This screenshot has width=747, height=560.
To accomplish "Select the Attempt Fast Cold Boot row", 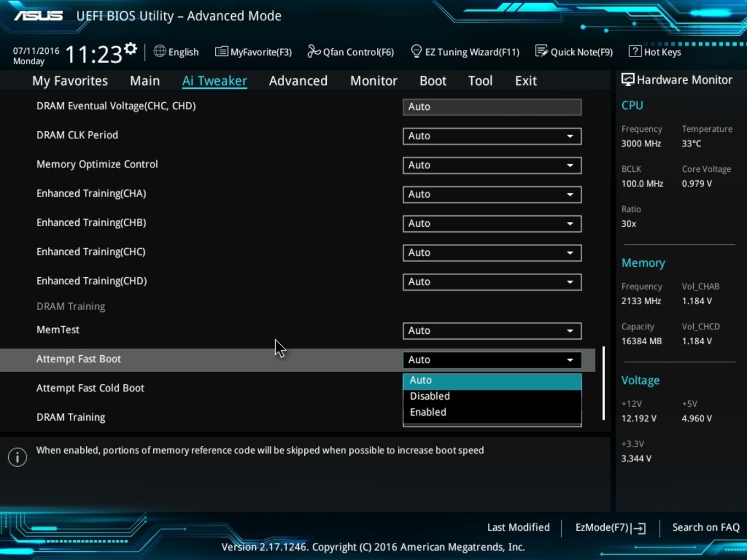I will pos(90,388).
